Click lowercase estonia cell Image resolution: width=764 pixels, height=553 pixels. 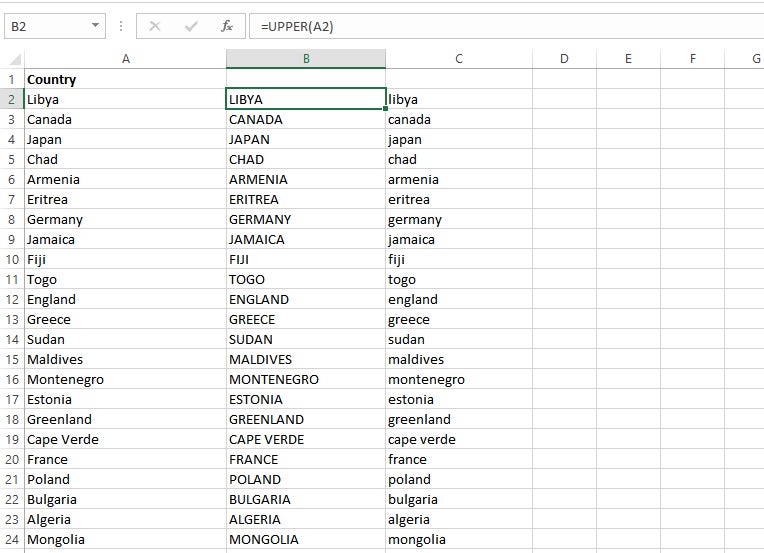coord(459,399)
